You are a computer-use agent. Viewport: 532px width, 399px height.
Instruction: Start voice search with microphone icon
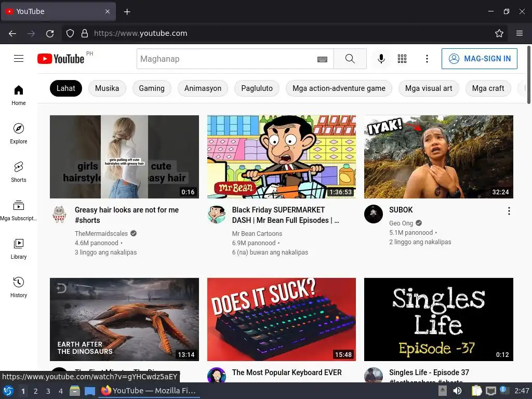[381, 59]
